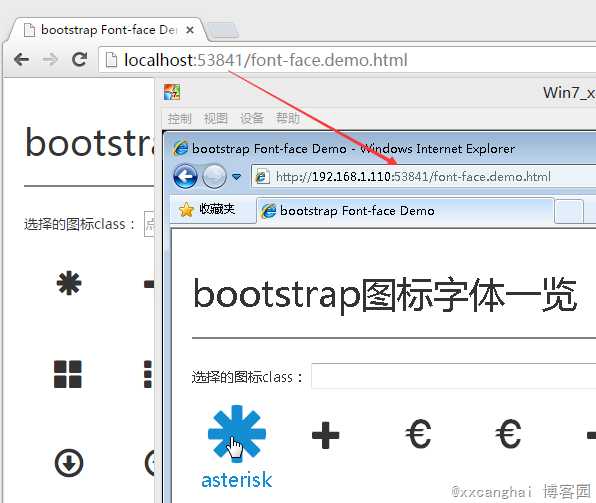This screenshot has height=503, width=596.
Task: Close the bootstrap Font-face Chrome tab
Action: 190,30
